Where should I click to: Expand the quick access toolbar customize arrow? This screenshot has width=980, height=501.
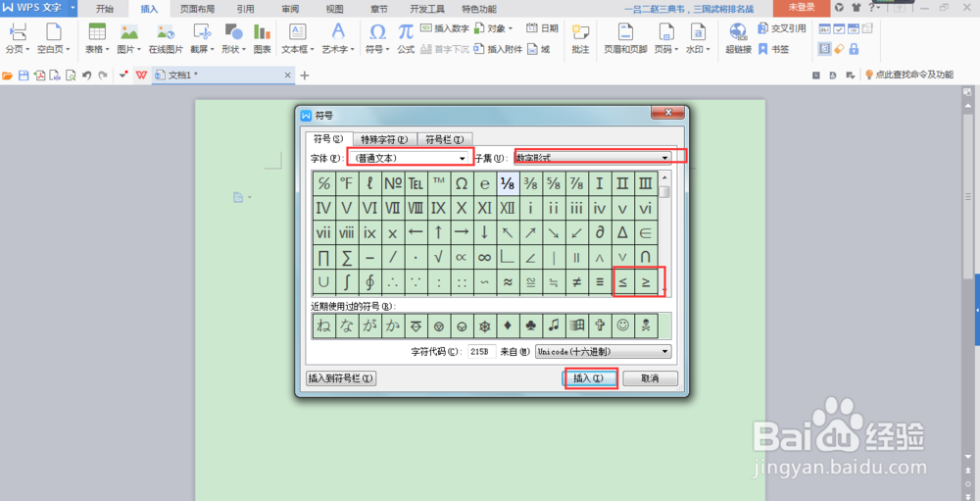[123, 75]
